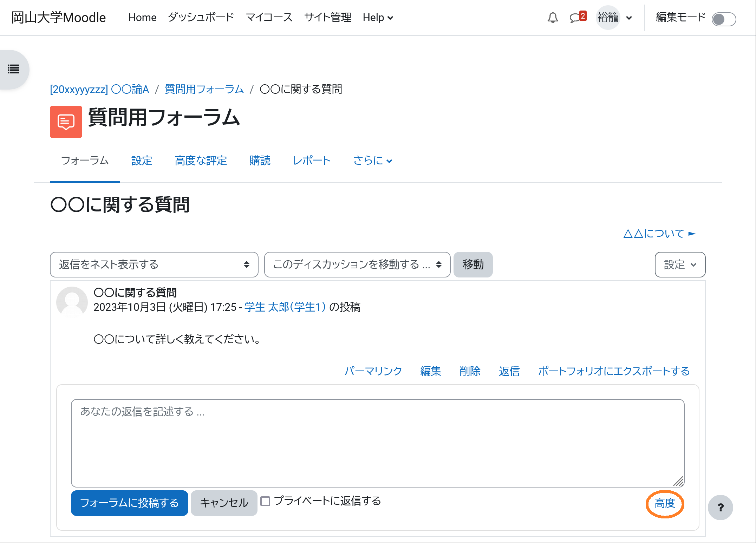
Task: Toggle the 編集モード switch
Action: pyautogui.click(x=724, y=19)
